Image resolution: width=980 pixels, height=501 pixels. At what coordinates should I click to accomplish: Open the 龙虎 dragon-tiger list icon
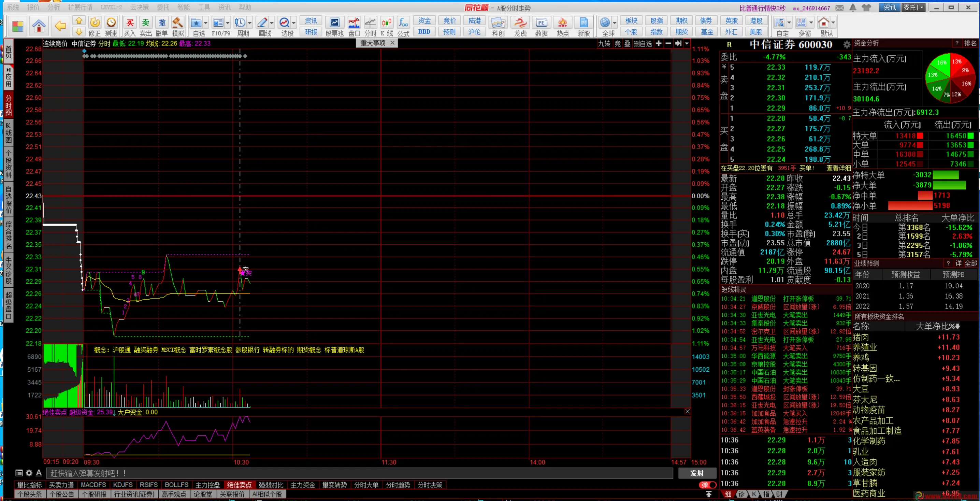click(x=520, y=26)
